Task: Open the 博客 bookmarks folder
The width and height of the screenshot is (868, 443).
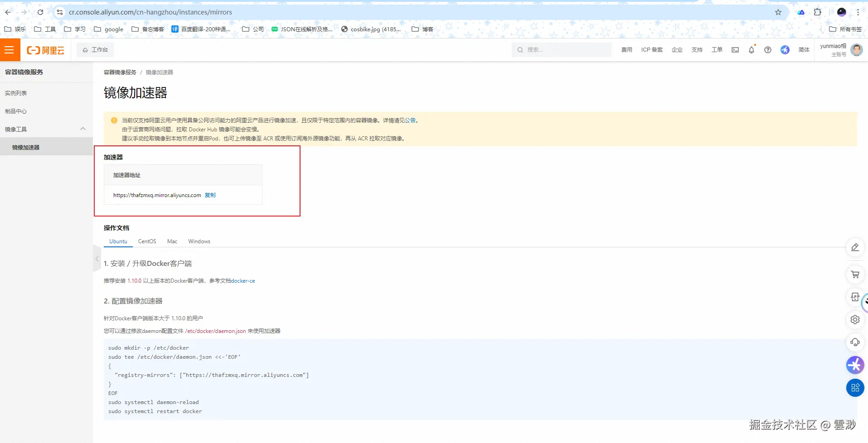Action: (x=422, y=29)
